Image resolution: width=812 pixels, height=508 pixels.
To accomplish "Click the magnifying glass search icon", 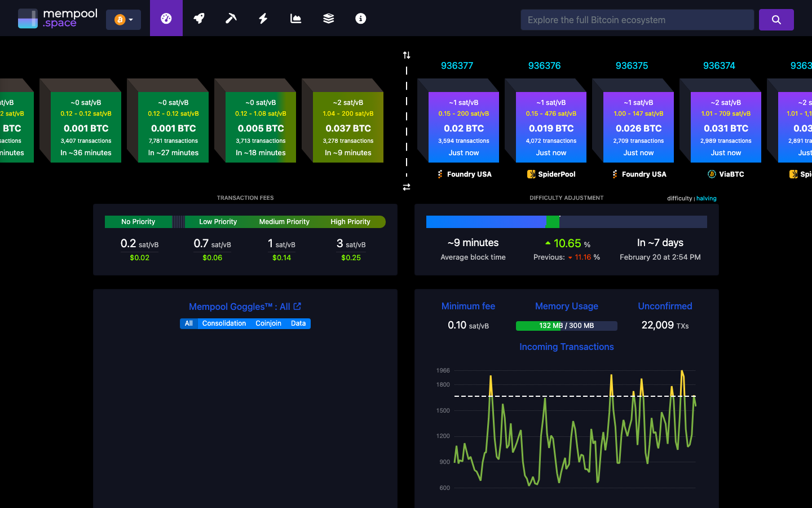I will pyautogui.click(x=776, y=19).
